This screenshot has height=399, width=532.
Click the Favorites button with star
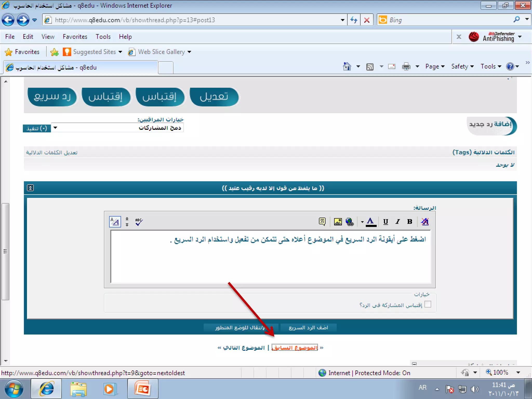click(22, 52)
